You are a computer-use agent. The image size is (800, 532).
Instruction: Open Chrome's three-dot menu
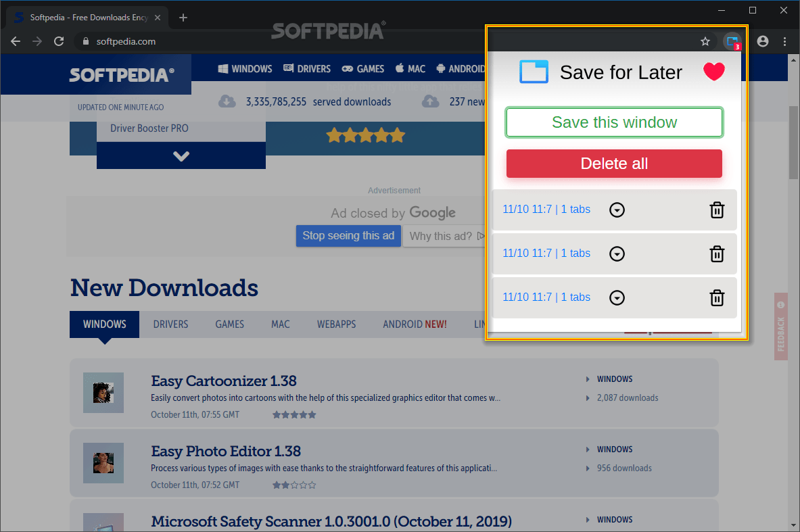coord(784,41)
